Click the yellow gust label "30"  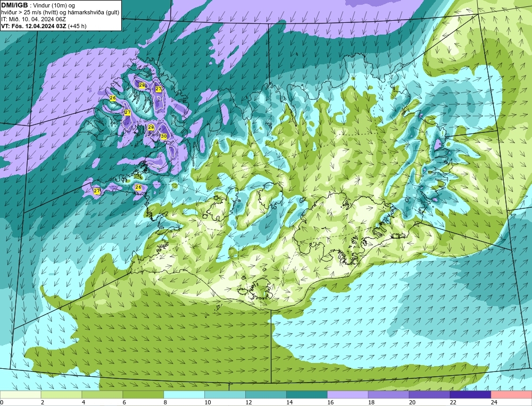pyautogui.click(x=163, y=136)
